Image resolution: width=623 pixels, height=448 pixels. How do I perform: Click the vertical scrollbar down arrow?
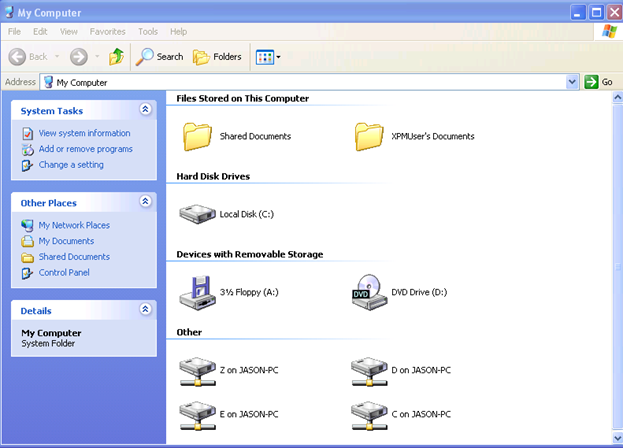pos(617,438)
